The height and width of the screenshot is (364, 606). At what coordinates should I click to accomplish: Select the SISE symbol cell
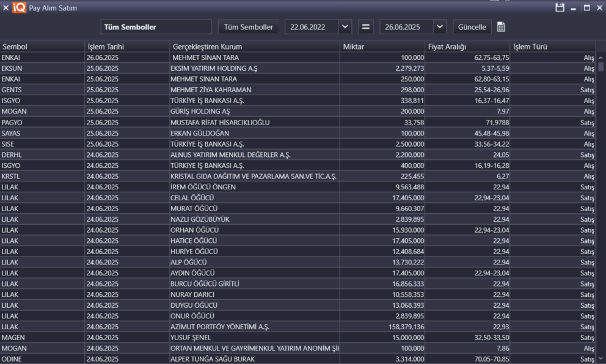pyautogui.click(x=42, y=144)
